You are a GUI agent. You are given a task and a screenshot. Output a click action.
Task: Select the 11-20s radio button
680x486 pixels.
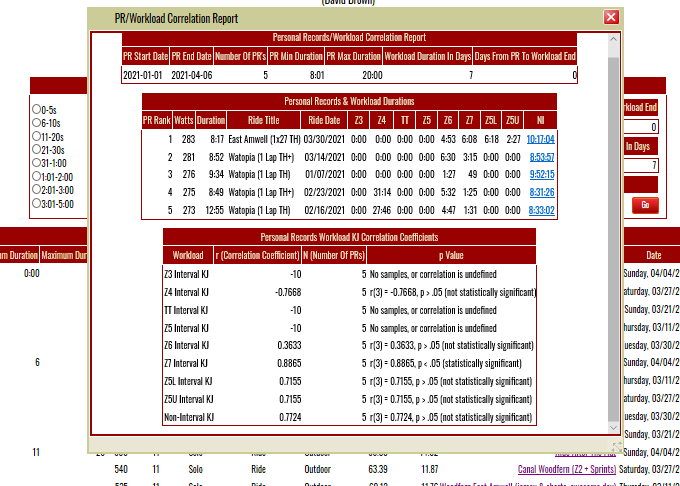pos(36,136)
